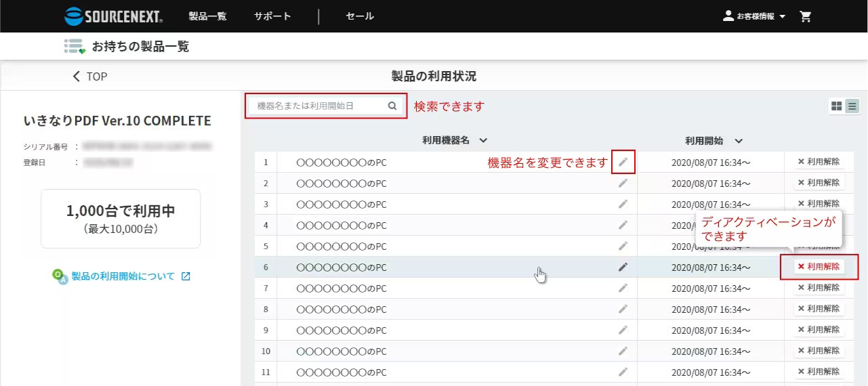Click 利用解除 button in row 1
The width and height of the screenshot is (868, 386).
coord(819,162)
